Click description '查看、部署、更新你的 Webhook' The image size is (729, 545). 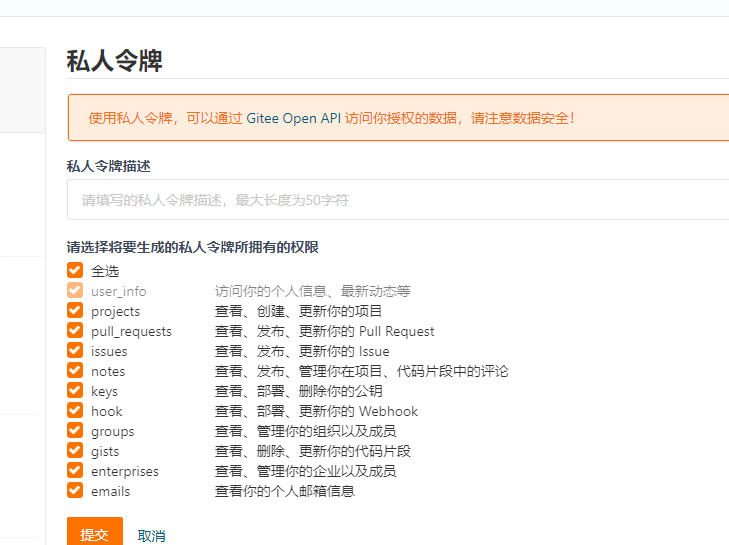point(316,411)
